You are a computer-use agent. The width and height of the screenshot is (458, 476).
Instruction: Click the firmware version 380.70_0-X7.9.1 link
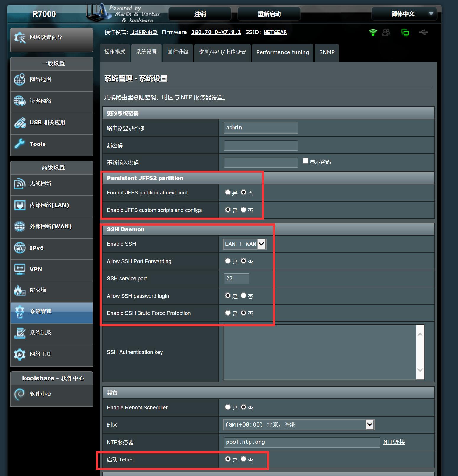click(216, 32)
